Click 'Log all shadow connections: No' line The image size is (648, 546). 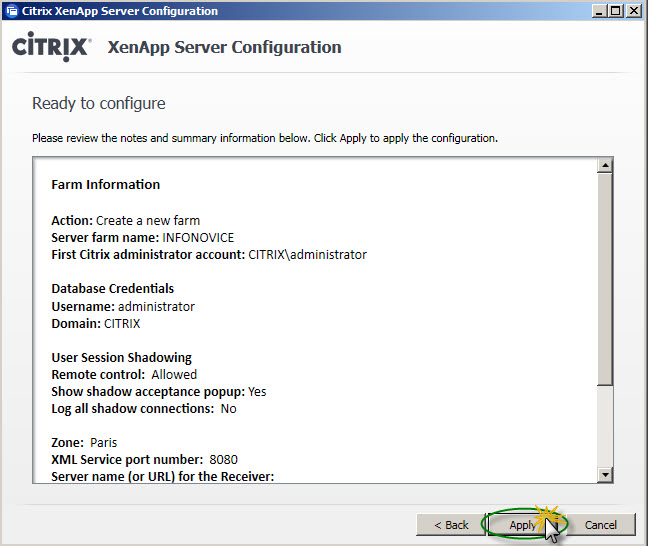(144, 409)
